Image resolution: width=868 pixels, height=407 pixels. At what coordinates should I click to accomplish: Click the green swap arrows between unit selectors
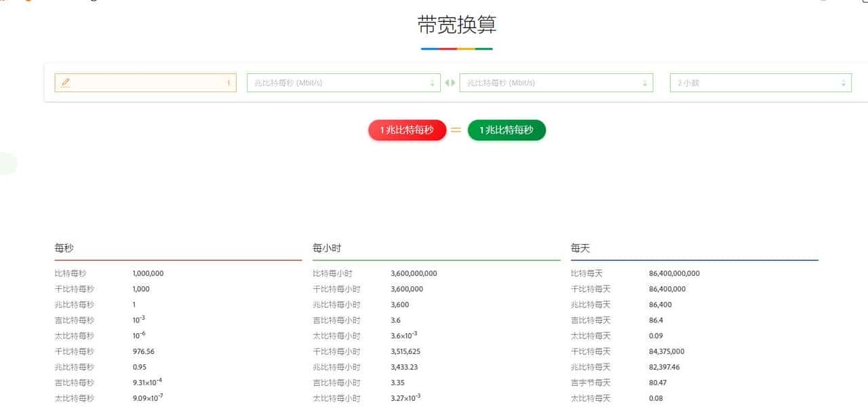451,82
